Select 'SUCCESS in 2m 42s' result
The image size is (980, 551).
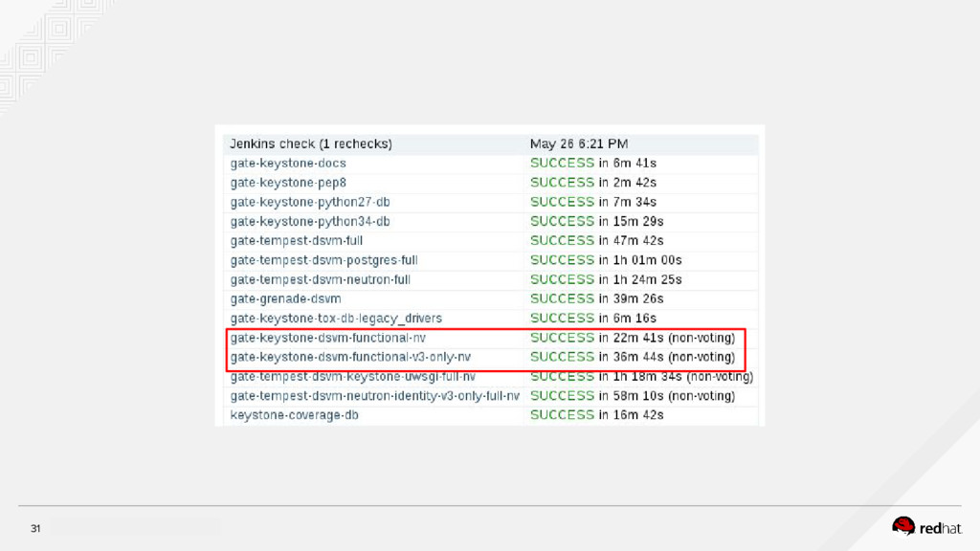[x=592, y=183]
